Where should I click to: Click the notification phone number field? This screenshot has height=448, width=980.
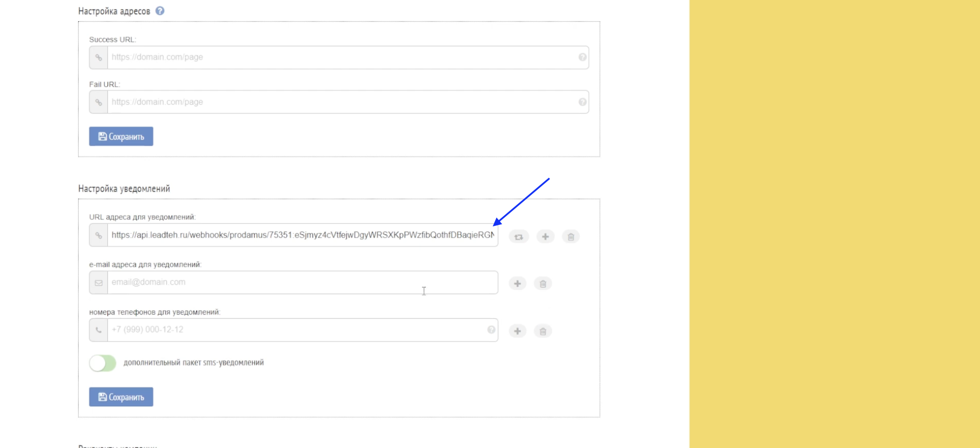coord(297,330)
